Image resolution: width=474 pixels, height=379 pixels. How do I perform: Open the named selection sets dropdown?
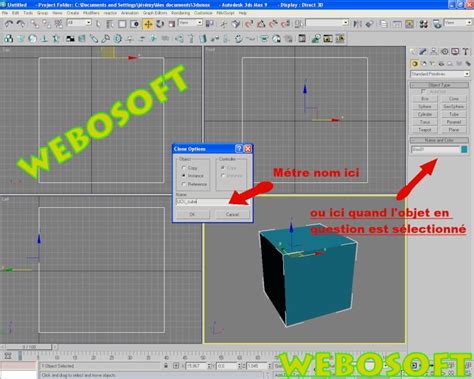tap(327, 23)
